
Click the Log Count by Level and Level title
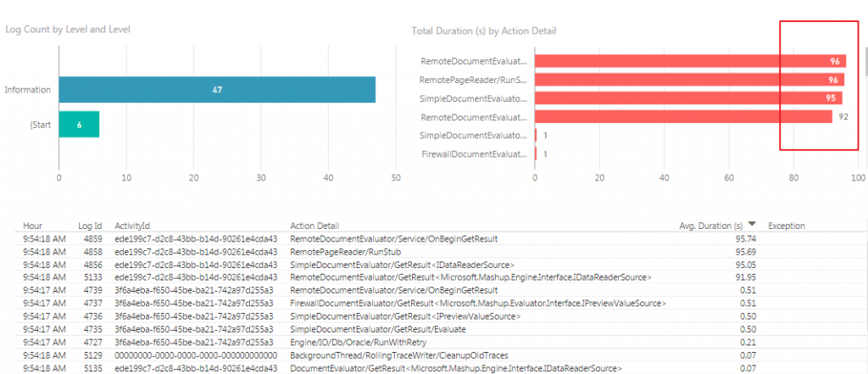(x=68, y=30)
